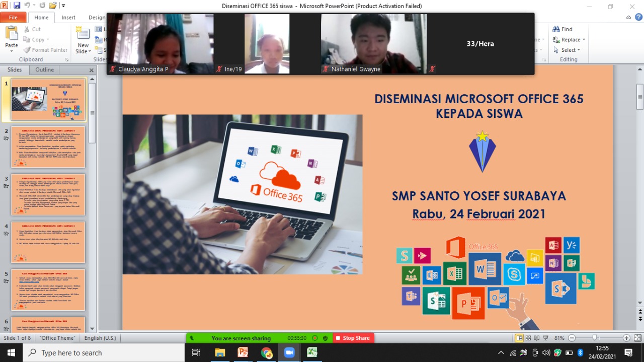Switch to the Outline pane tab
644x362 pixels.
coord(44,70)
